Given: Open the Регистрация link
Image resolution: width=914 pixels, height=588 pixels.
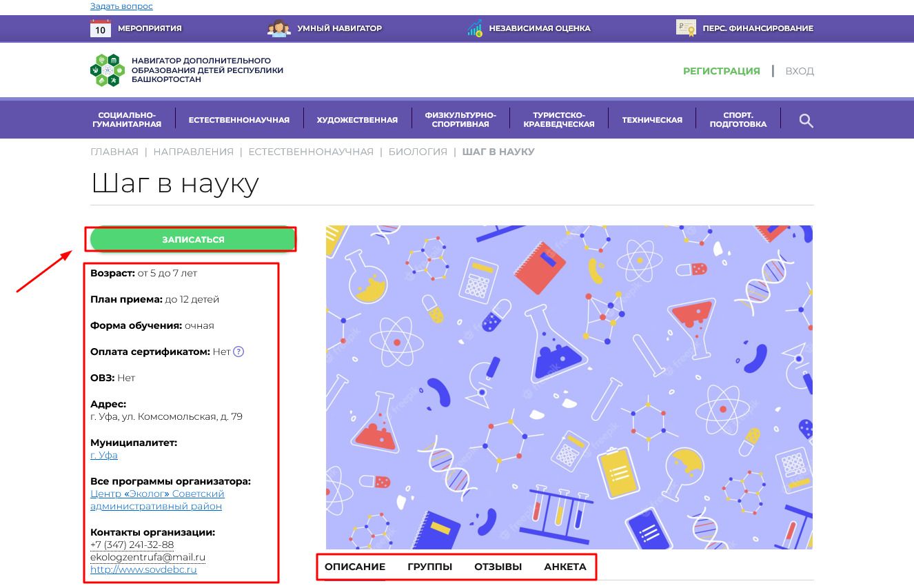Looking at the screenshot, I should 721,71.
